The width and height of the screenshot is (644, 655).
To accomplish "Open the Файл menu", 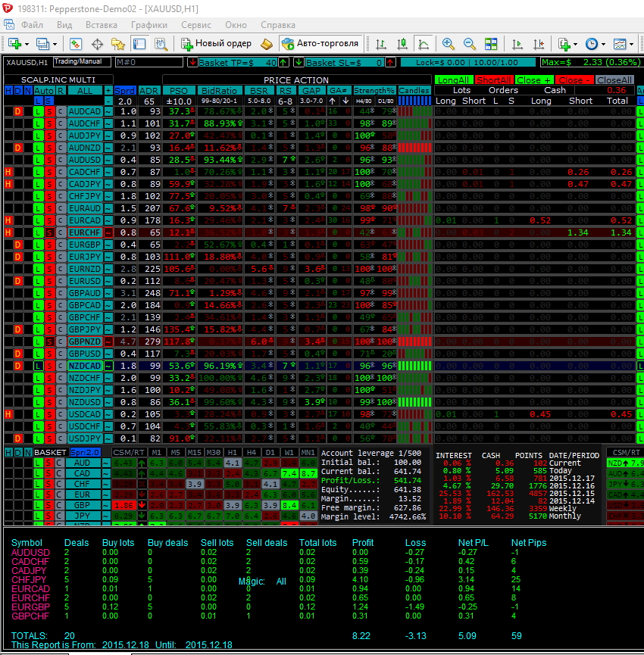I will coord(32,25).
